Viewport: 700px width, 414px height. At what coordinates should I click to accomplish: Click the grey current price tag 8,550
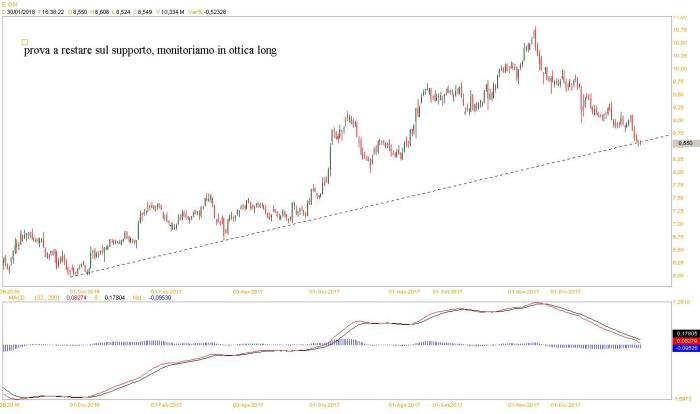coord(685,143)
